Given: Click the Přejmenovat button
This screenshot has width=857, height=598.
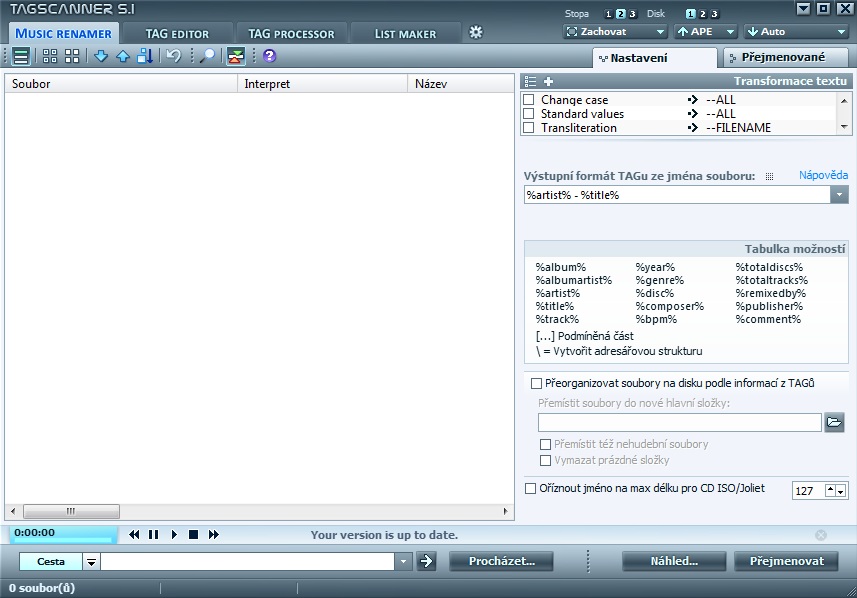Looking at the screenshot, I should (786, 561).
